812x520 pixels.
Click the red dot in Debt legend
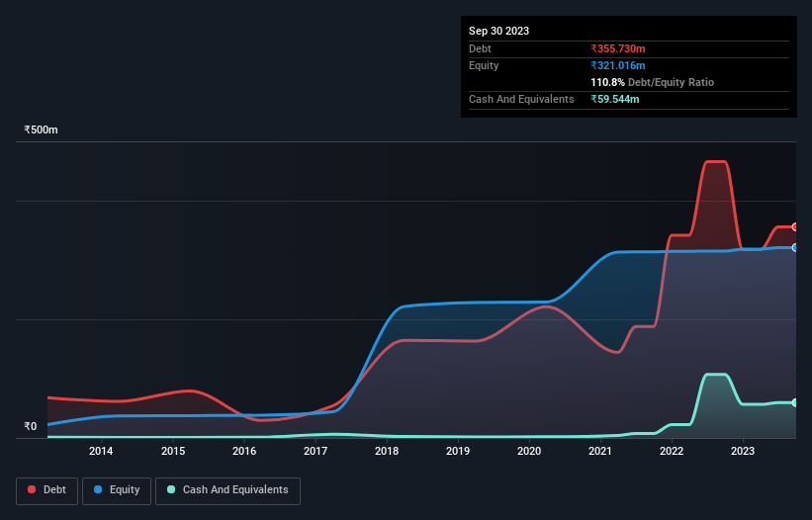pyautogui.click(x=32, y=489)
